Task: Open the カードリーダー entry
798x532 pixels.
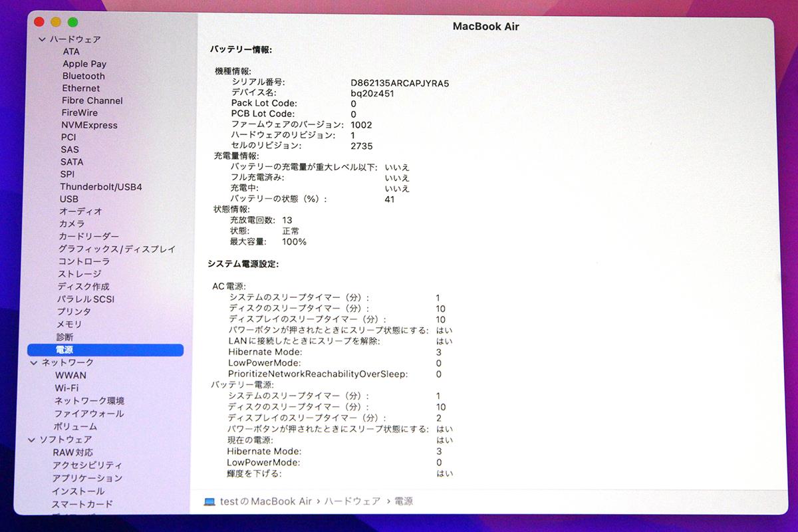Action: [x=89, y=237]
